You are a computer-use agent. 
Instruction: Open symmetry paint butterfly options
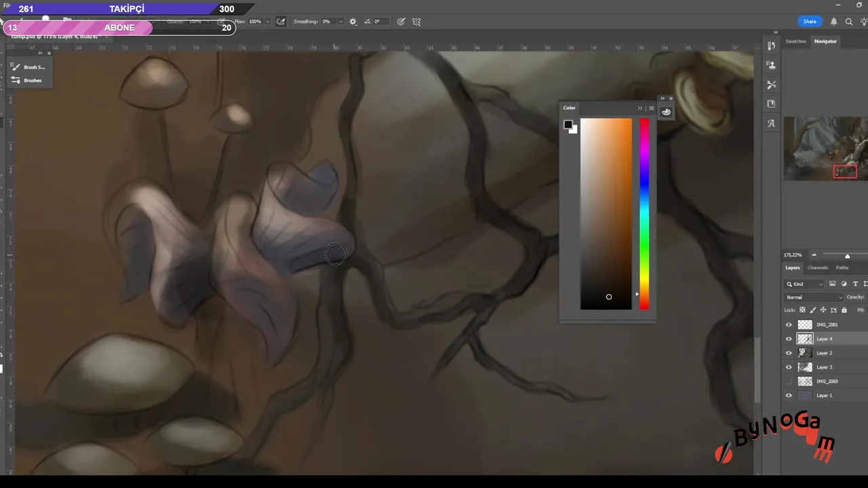pos(416,22)
